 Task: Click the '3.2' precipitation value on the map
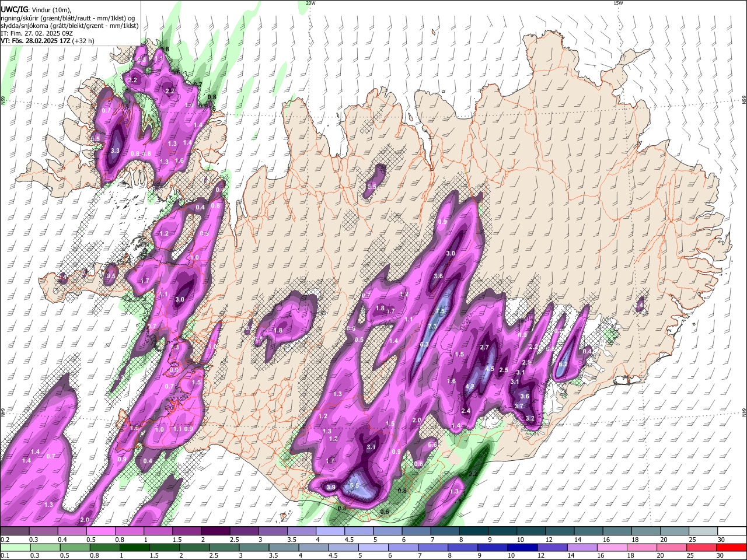coord(530,419)
